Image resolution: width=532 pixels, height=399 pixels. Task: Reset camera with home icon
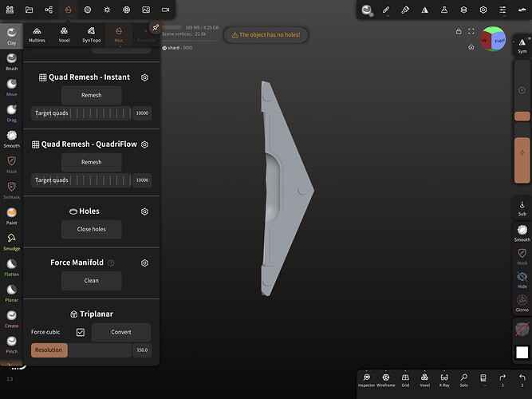click(471, 47)
